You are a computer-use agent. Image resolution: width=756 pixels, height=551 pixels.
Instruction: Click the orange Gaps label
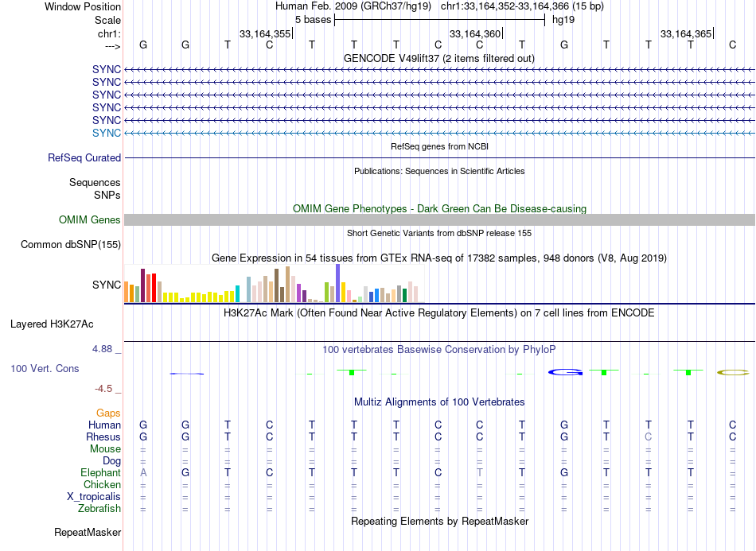coord(108,413)
